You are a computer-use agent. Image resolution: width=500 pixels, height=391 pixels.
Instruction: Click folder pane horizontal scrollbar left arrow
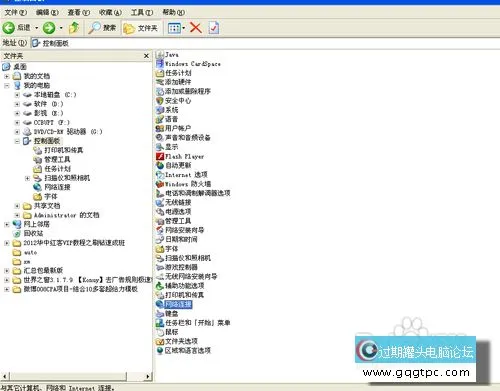click(x=4, y=376)
